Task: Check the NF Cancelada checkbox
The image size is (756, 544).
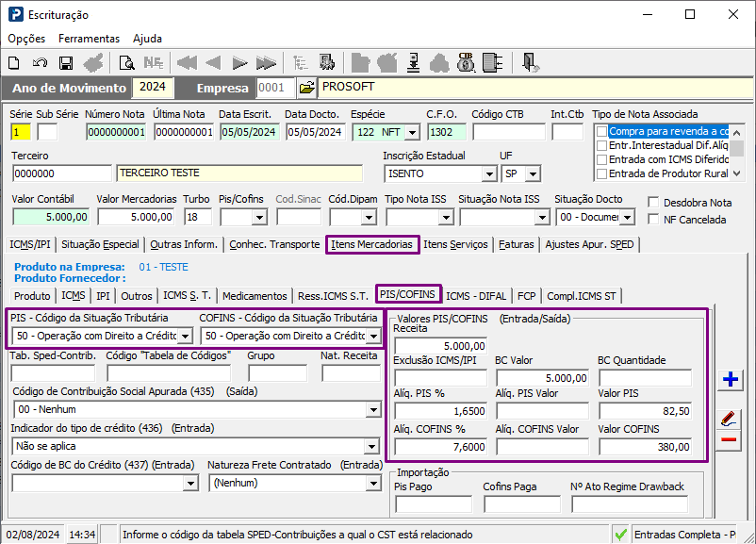Action: (x=654, y=220)
